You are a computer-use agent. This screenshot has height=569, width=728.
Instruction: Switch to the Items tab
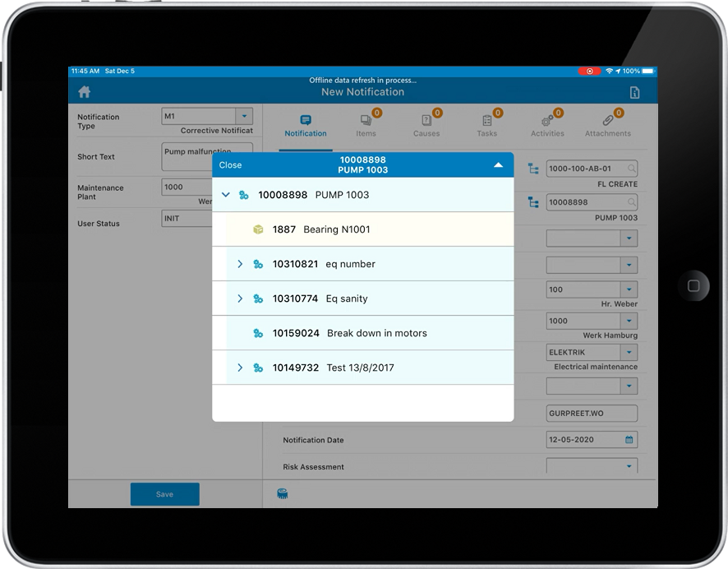click(366, 124)
